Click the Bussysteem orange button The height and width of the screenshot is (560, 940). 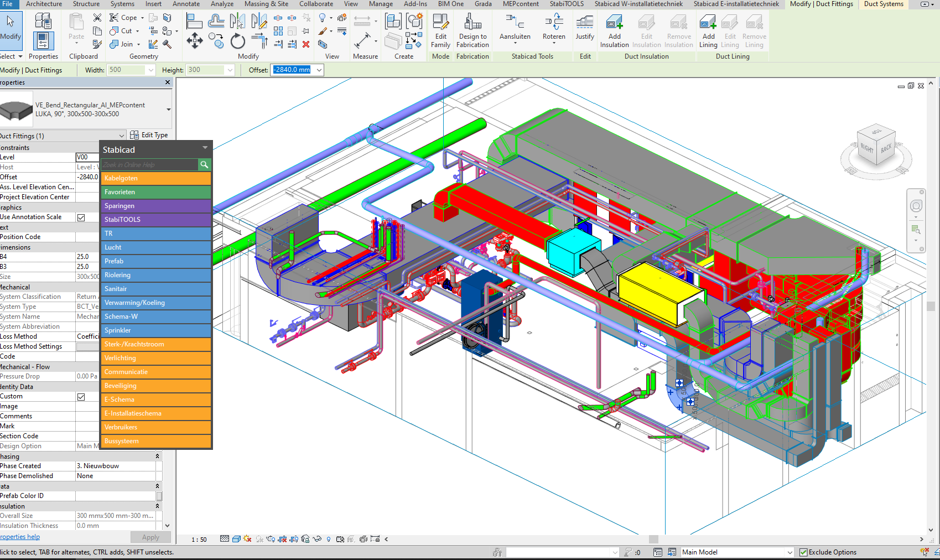(156, 441)
